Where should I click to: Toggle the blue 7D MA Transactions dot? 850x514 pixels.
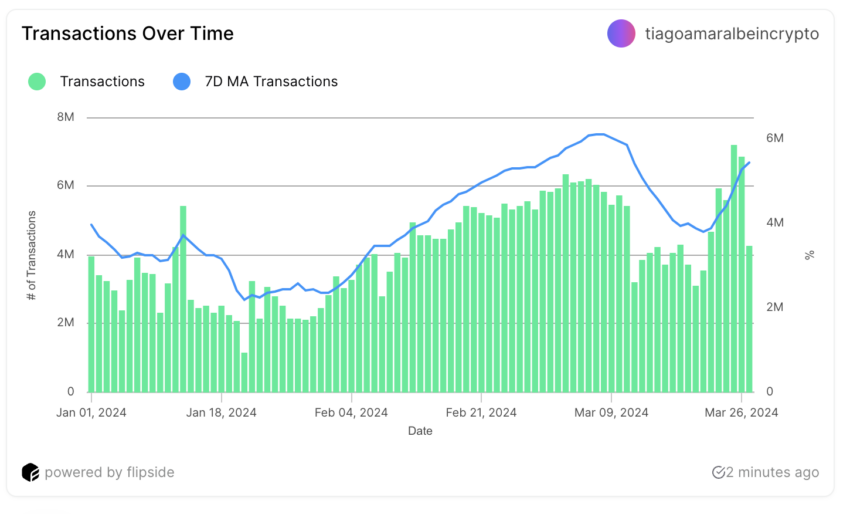coord(182,81)
